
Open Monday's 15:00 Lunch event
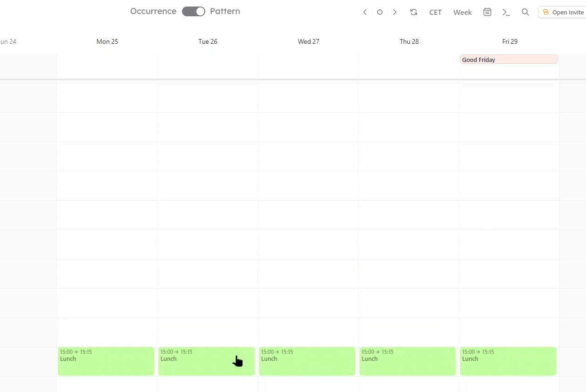tap(106, 361)
